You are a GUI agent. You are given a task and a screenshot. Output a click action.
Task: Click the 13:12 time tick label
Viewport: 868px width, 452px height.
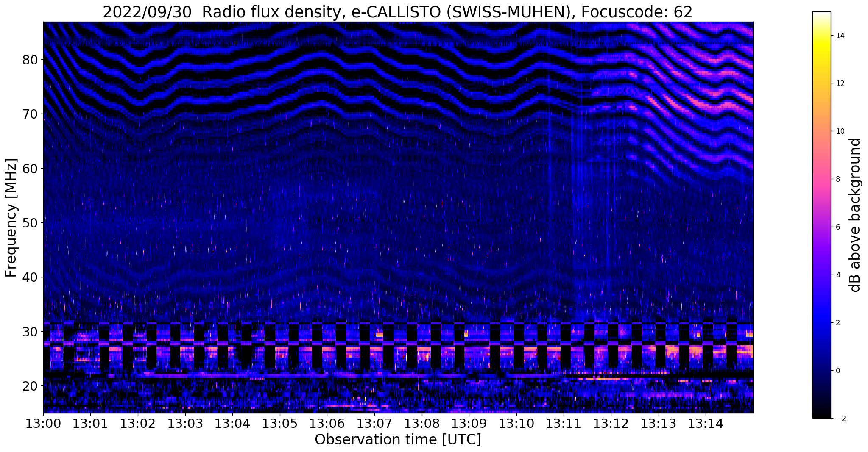click(611, 423)
